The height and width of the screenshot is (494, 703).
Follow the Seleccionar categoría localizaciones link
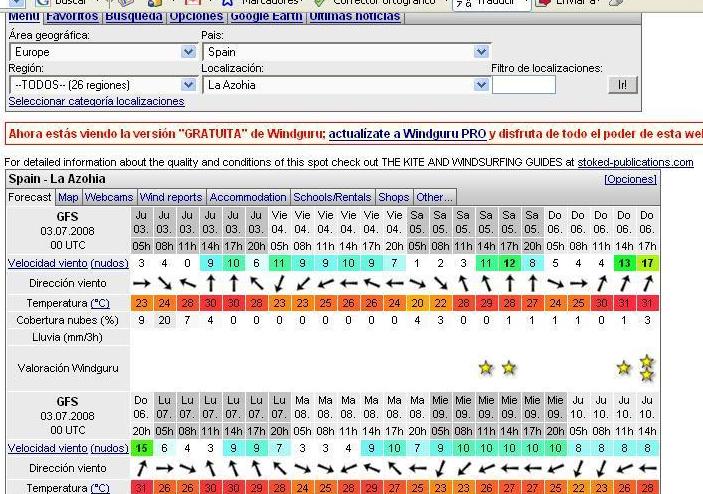pos(96,101)
